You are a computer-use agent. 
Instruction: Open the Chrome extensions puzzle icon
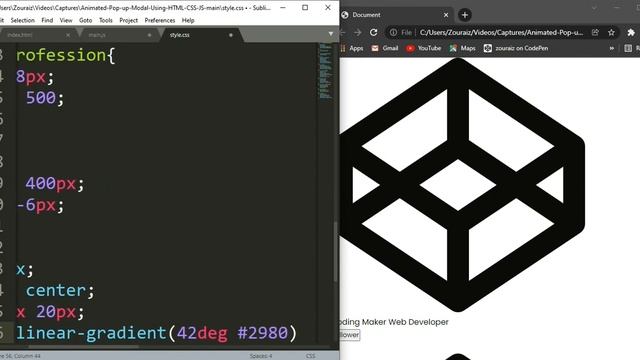click(x=631, y=32)
